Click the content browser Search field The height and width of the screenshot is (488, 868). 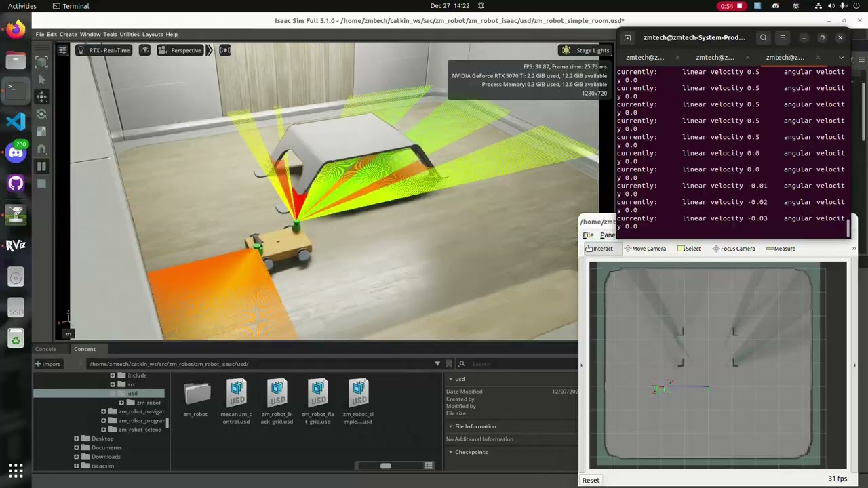(x=517, y=364)
